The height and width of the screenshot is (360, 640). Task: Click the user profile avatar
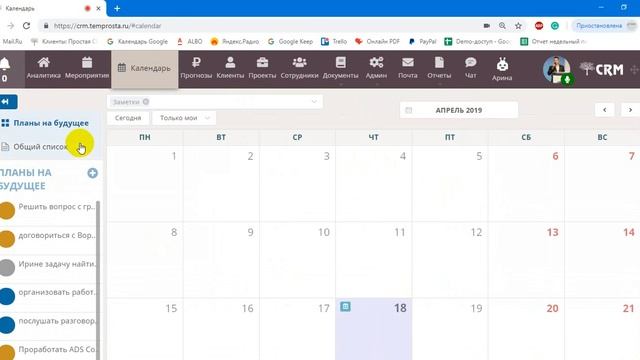pyautogui.click(x=556, y=69)
